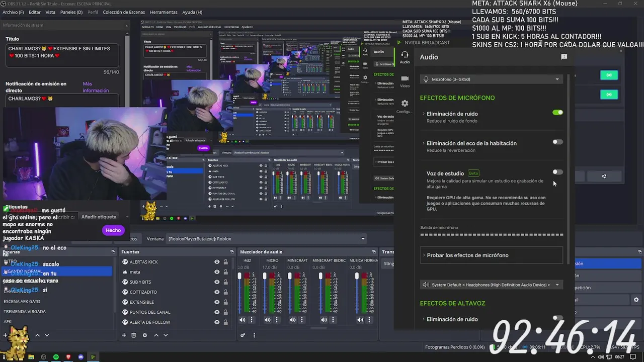Open the Ayuda (H) menu

pos(192,12)
